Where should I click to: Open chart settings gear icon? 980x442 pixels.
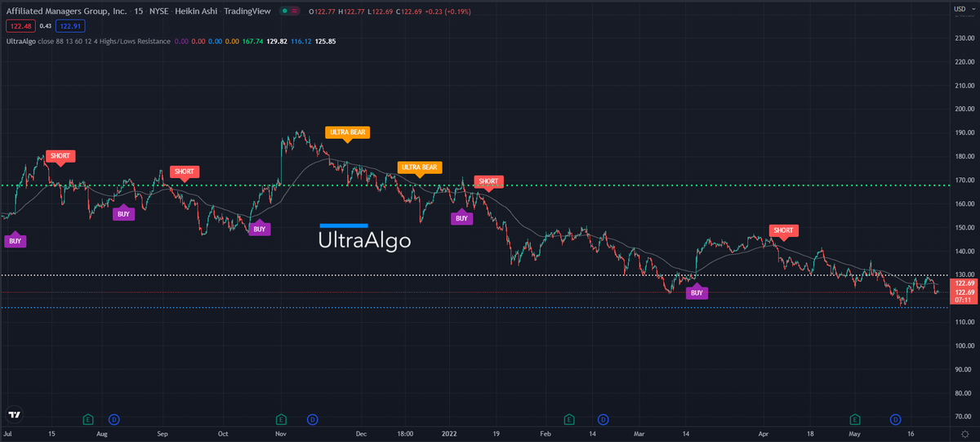point(964,435)
